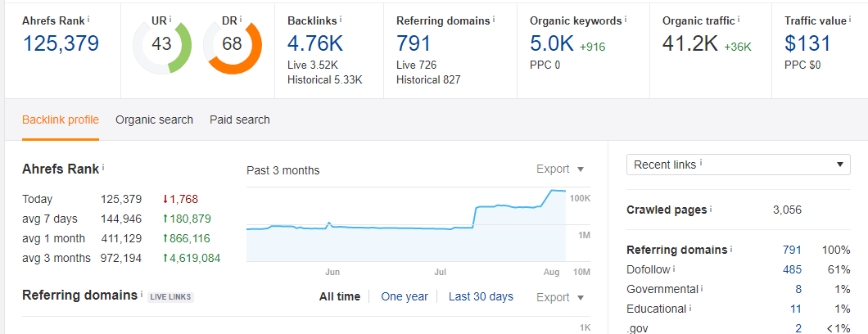The image size is (868, 334).
Task: Expand Export menu for Ahrefs Rank chart
Action: (x=560, y=169)
